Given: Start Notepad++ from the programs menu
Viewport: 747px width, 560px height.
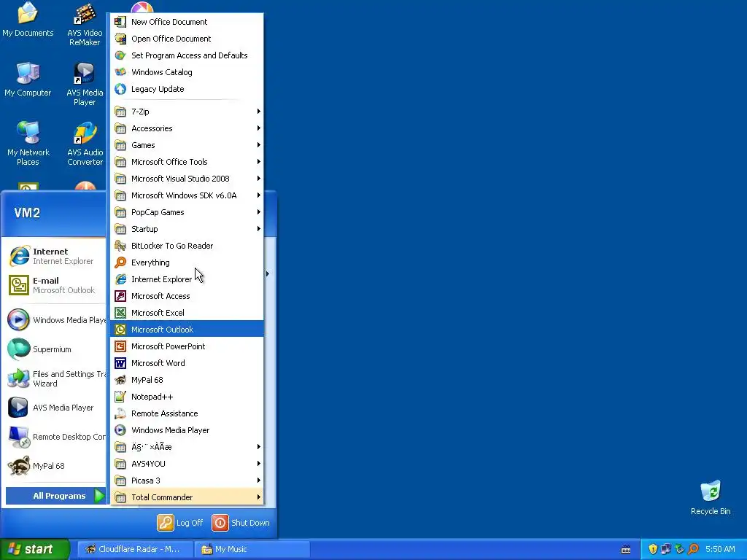Looking at the screenshot, I should coord(187,396).
